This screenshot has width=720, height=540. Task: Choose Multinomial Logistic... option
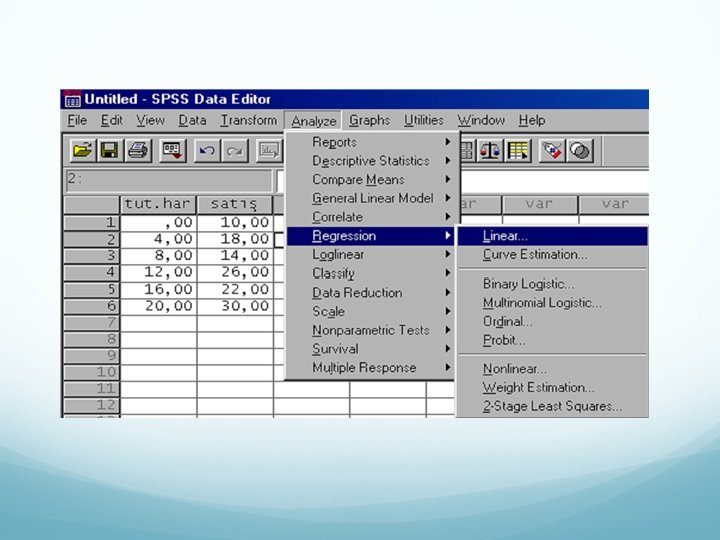pos(552,303)
